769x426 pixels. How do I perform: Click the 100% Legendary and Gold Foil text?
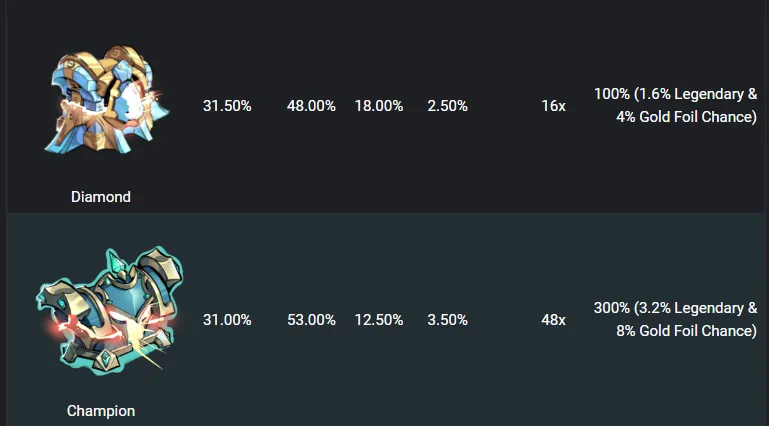pyautogui.click(x=676, y=105)
